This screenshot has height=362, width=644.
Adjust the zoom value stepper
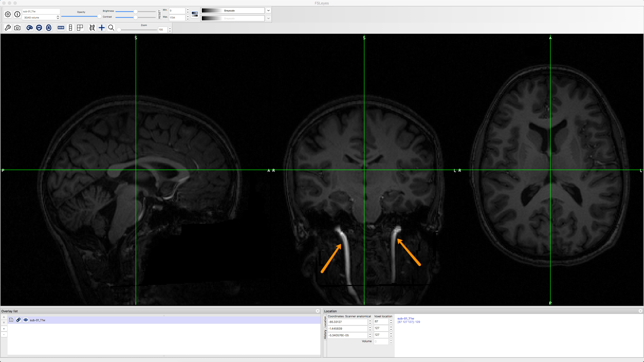(x=170, y=30)
